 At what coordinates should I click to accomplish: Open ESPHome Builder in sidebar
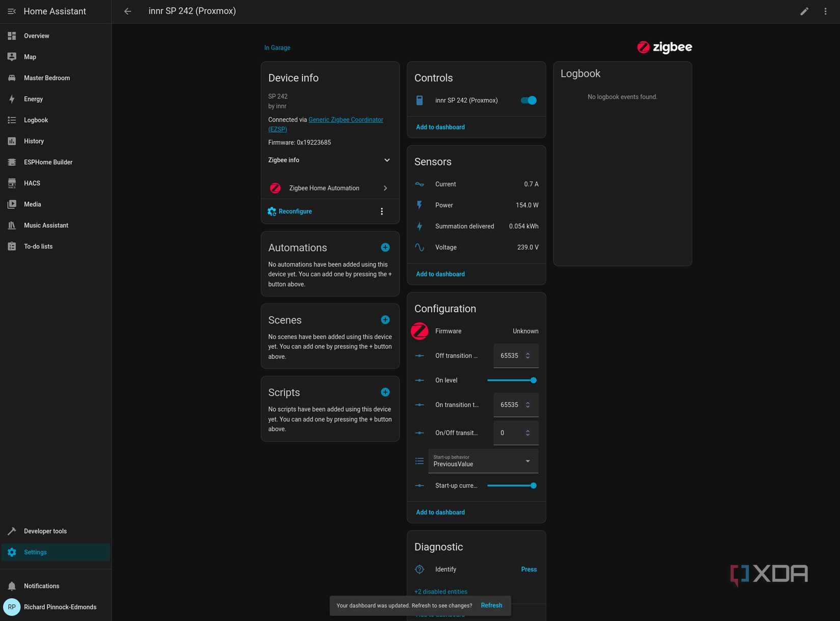tap(48, 162)
